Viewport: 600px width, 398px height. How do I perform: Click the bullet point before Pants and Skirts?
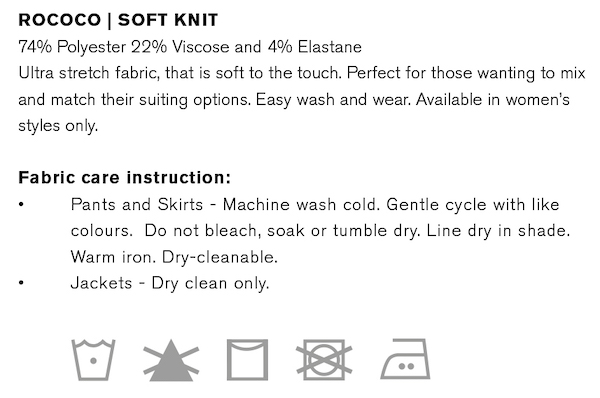21,204
